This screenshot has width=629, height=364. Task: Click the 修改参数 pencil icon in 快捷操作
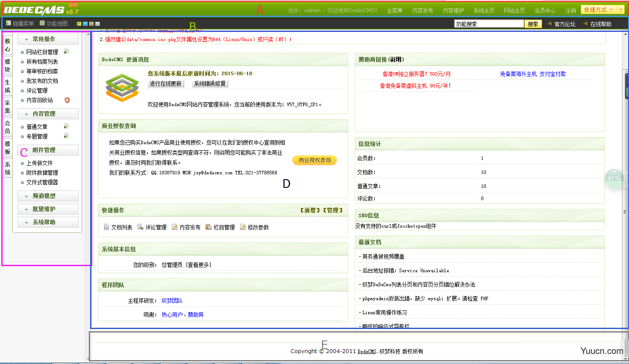[x=243, y=227]
